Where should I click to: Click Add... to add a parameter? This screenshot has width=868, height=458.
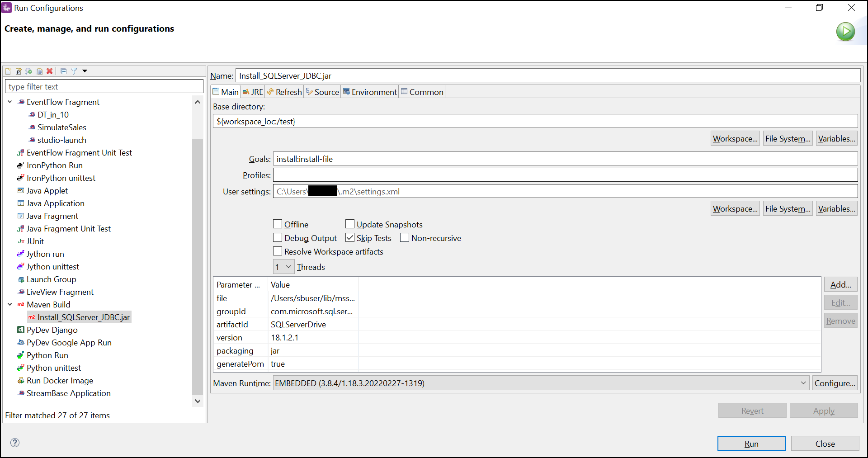(x=841, y=284)
